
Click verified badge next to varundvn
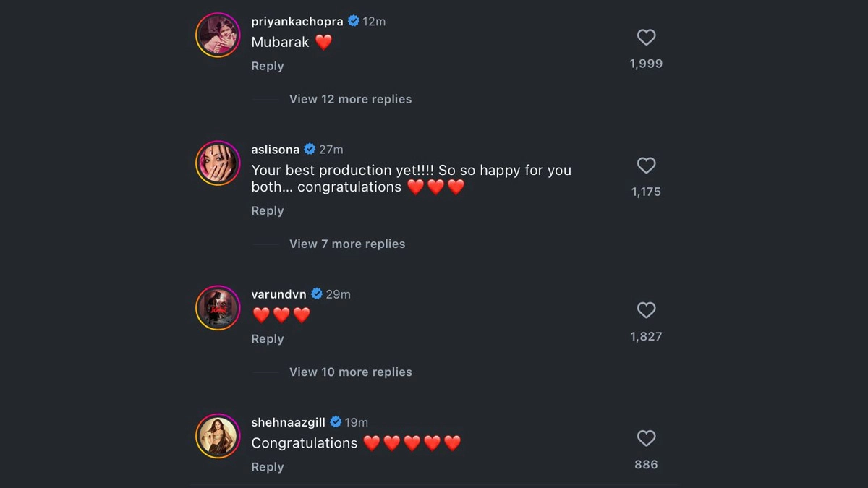[317, 294]
